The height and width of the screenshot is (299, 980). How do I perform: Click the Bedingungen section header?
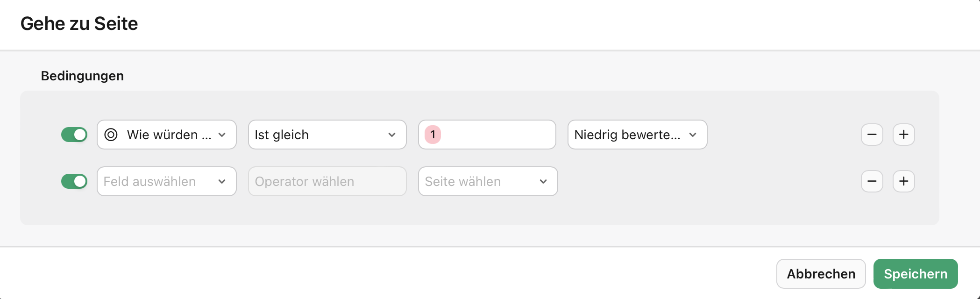tap(82, 75)
